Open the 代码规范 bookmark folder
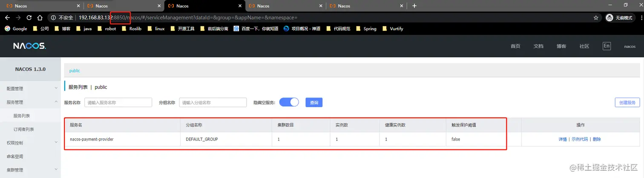 338,29
